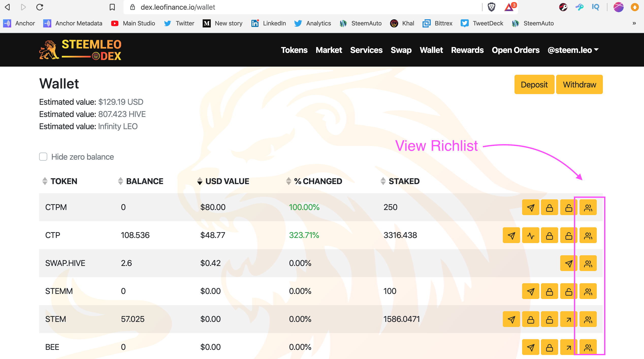Open the Main Studio YouTube bookmark
644x359 pixels.
point(133,23)
